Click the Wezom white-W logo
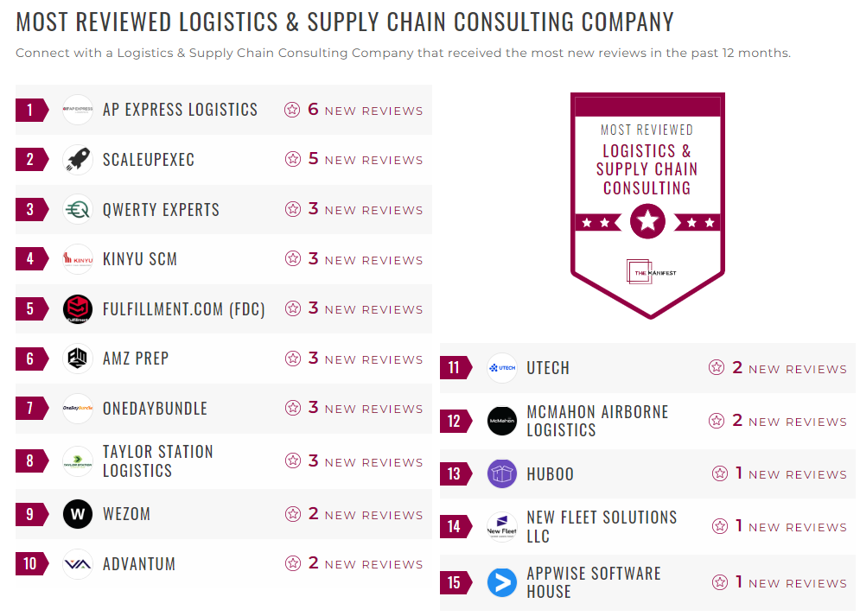 pyautogui.click(x=77, y=514)
